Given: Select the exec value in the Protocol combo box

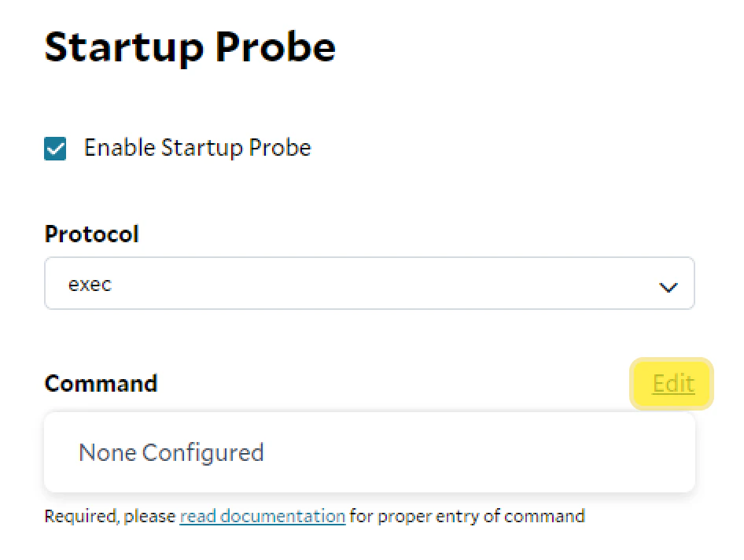Looking at the screenshot, I should pos(90,284).
